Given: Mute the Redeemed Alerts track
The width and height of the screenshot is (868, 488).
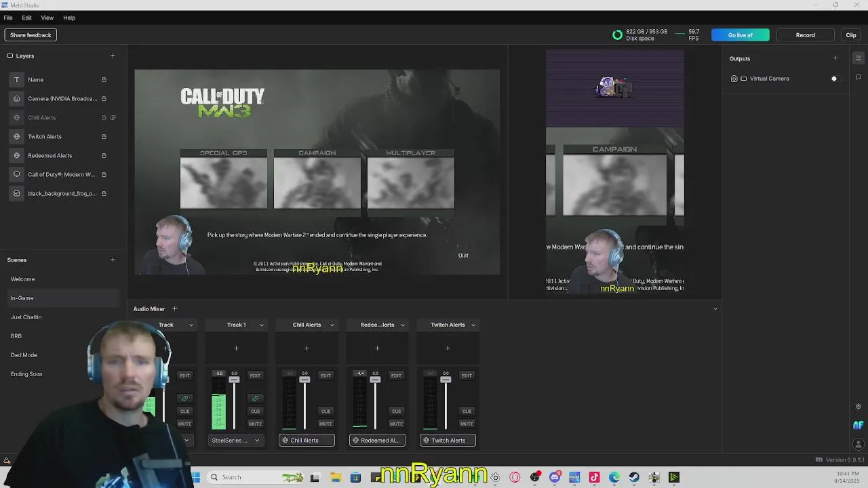Looking at the screenshot, I should 396,424.
